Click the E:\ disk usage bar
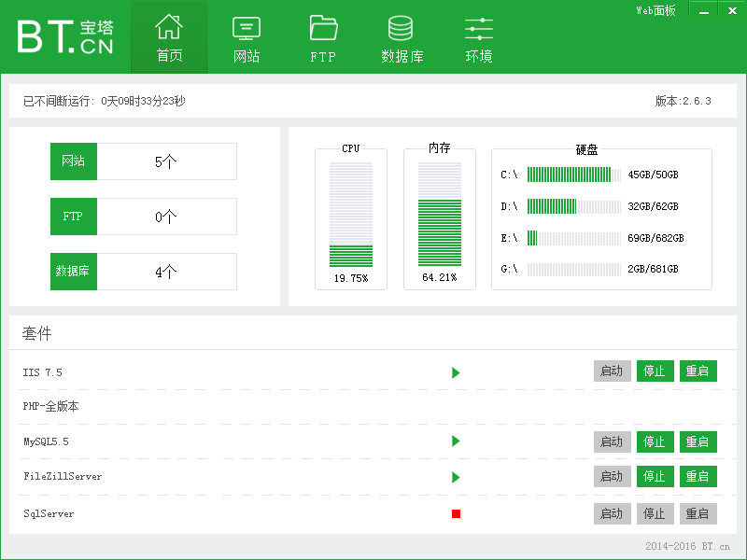Screen dimensions: 747x560 (574, 238)
